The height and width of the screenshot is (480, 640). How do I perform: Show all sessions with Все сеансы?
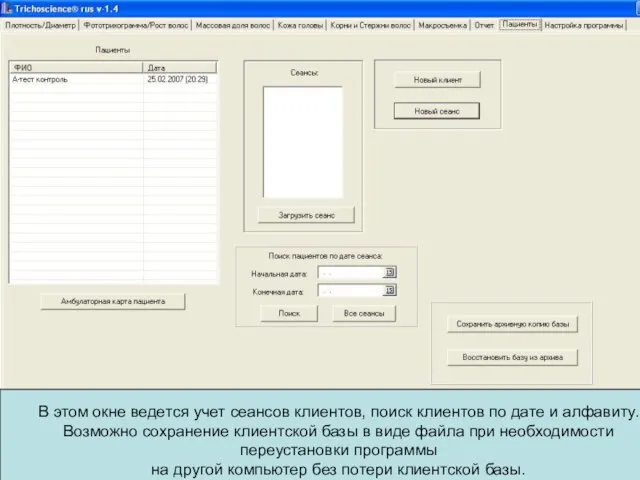[364, 314]
